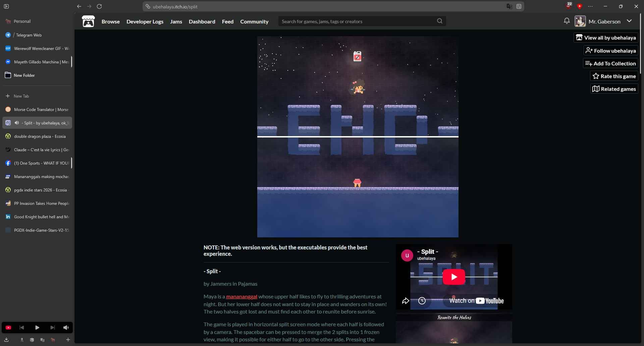This screenshot has width=644, height=346.
Task: Focus the itch.io search field
Action: (358, 21)
